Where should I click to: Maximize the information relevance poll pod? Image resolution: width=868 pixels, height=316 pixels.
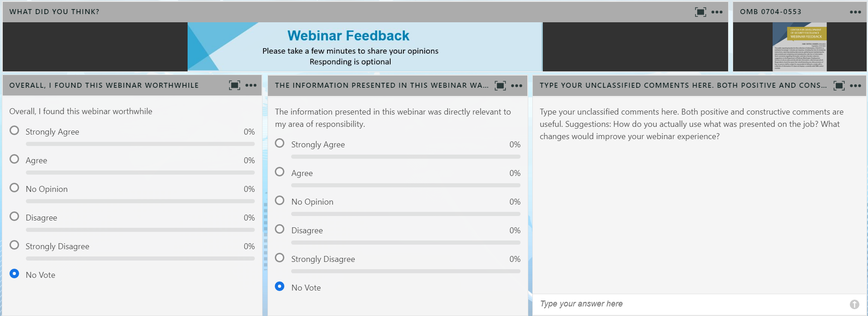coord(500,85)
